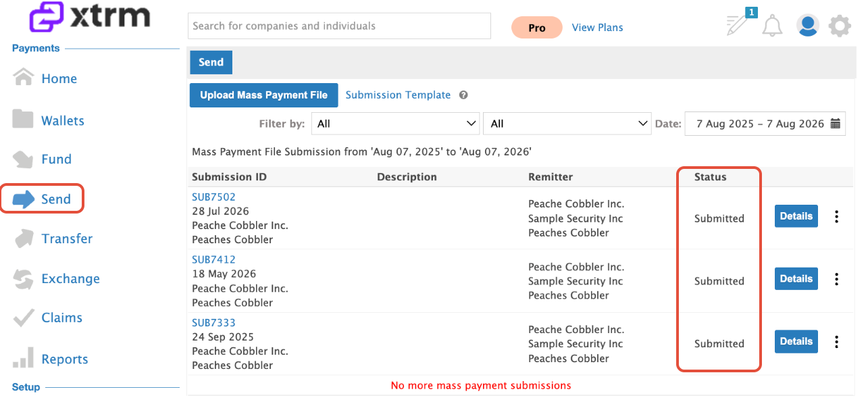Open the notifications bell icon

(772, 26)
